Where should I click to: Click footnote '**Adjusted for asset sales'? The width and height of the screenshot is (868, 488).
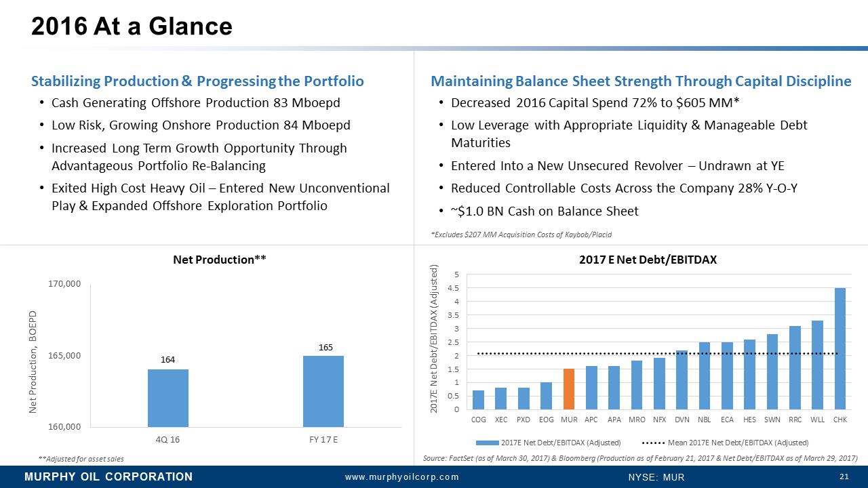pos(81,459)
